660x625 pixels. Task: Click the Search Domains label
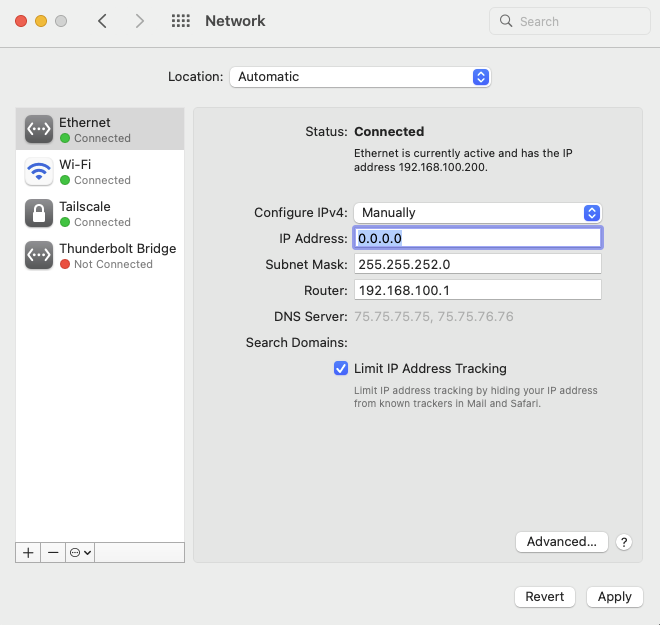click(297, 343)
